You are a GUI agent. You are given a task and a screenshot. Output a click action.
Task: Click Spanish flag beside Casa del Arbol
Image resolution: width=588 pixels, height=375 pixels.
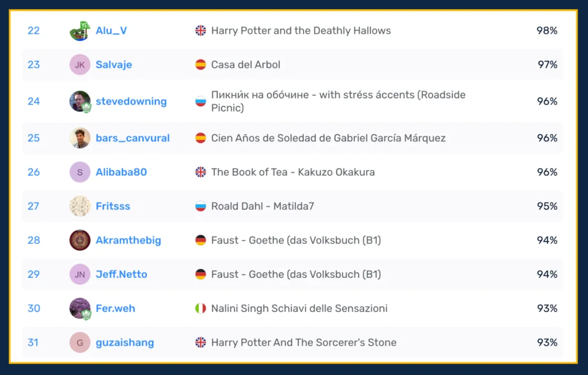[200, 65]
